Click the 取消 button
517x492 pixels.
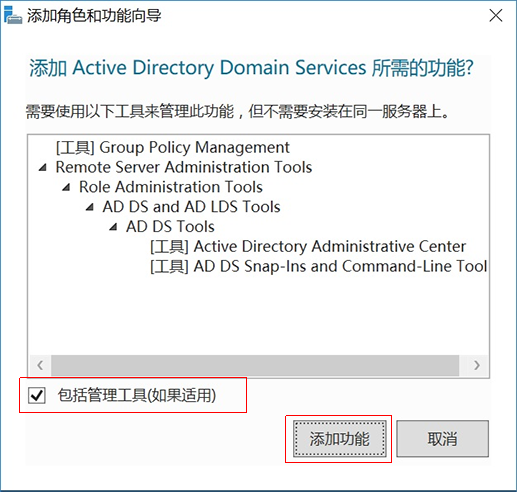pyautogui.click(x=442, y=439)
